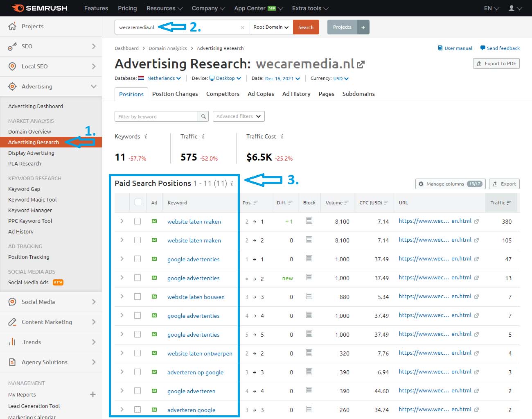Click the Local SEO pin icon
This screenshot has height=419, width=532.
pyautogui.click(x=12, y=66)
